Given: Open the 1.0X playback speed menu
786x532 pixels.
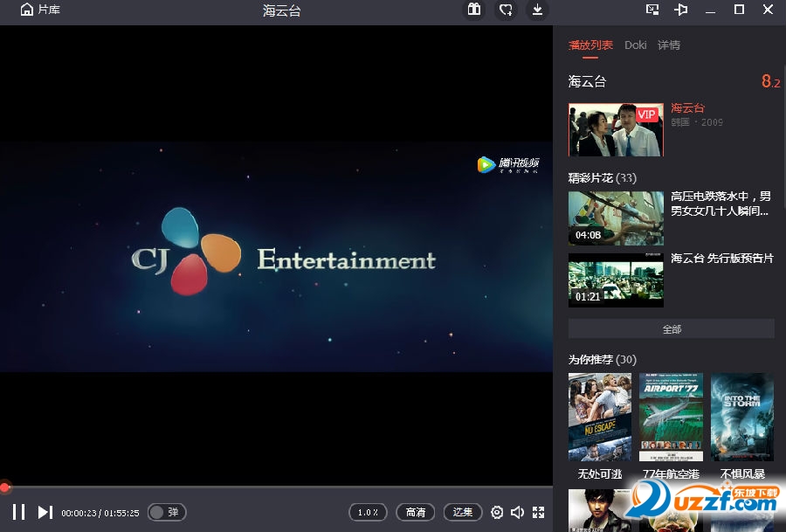Looking at the screenshot, I should (368, 512).
